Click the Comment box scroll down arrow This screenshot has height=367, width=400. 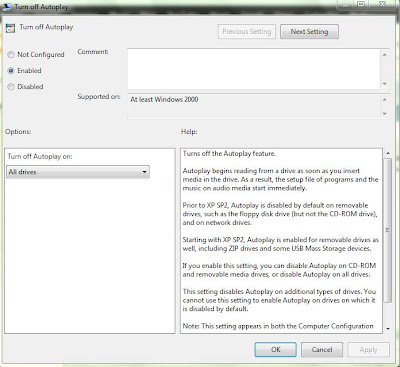385,84
